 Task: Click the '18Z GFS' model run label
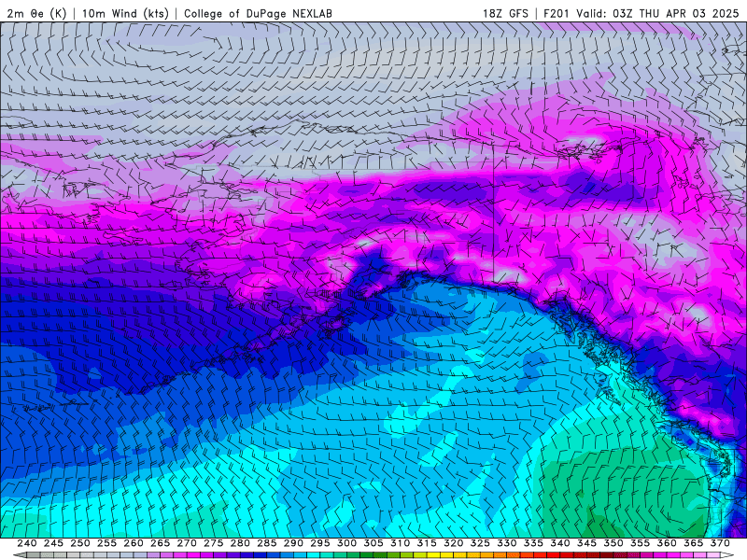[x=505, y=13]
